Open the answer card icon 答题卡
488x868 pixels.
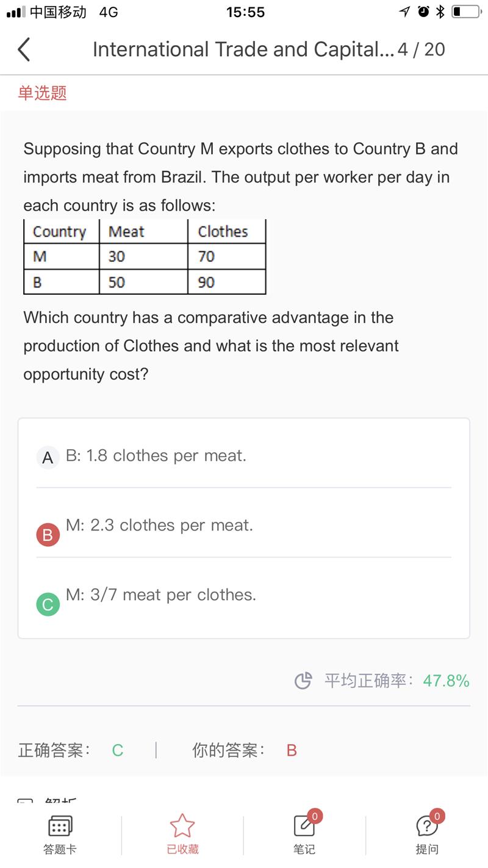coord(60,825)
